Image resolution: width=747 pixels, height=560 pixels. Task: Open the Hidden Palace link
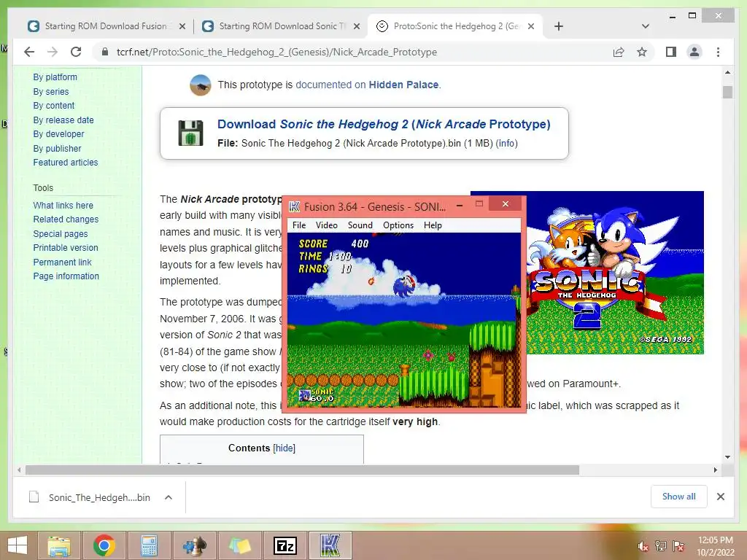[403, 85]
